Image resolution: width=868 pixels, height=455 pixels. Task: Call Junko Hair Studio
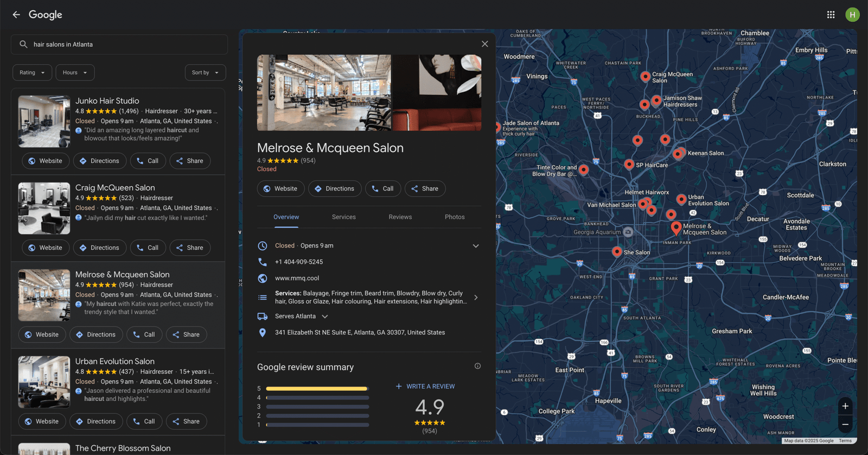pyautogui.click(x=148, y=161)
